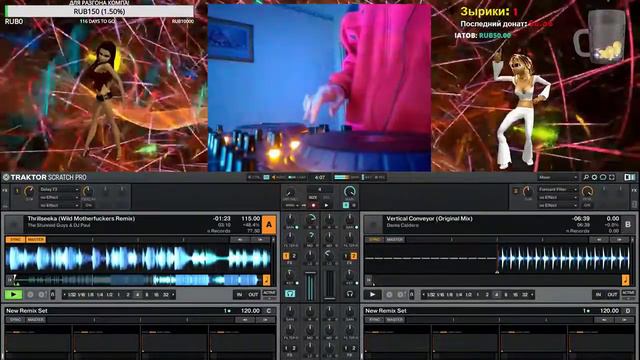Image resolution: width=640 pixels, height=360 pixels.
Task: Click Deck C 'New Remix Set' title
Action: coord(27,311)
